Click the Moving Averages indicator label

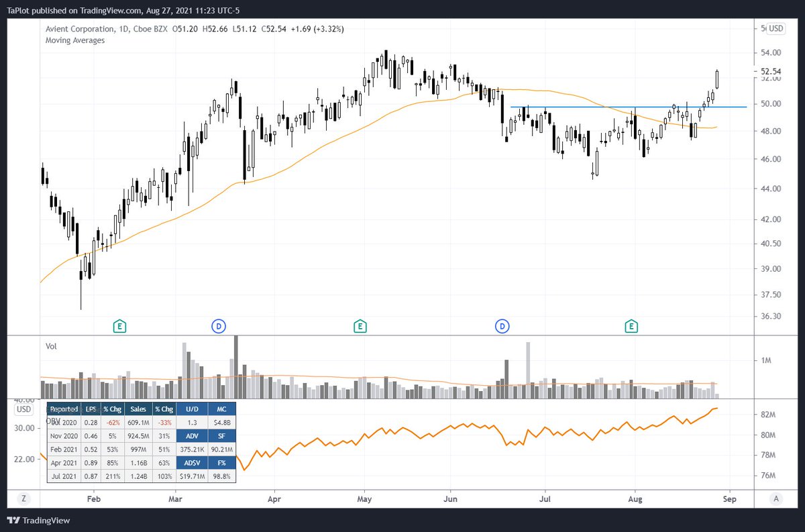[75, 40]
